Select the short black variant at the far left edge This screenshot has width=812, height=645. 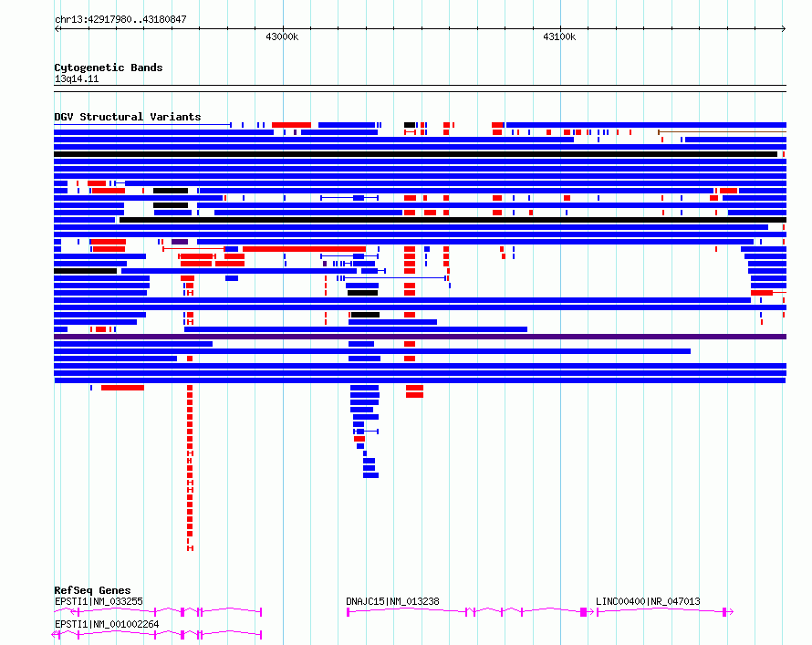tap(86, 271)
